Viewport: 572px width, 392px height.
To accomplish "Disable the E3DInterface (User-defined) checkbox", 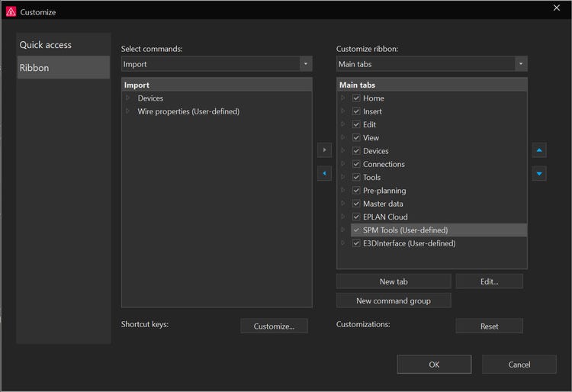I will (355, 243).
